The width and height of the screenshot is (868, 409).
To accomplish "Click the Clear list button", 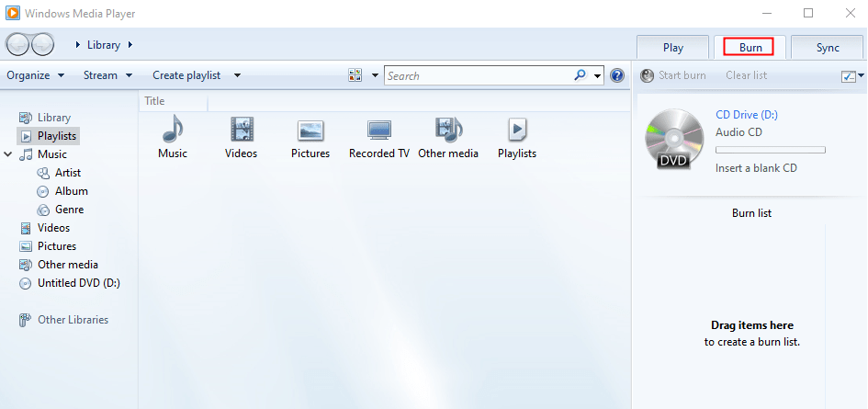I will tap(746, 75).
